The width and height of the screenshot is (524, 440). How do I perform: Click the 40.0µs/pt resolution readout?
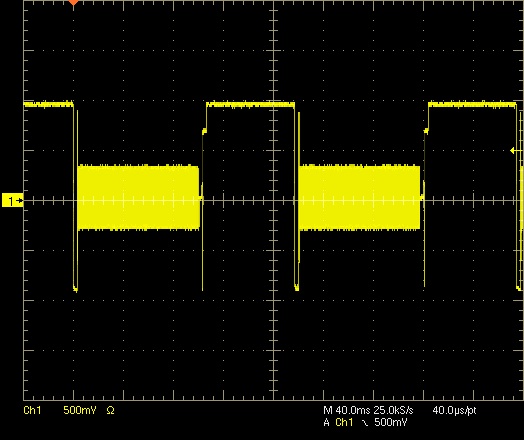pyautogui.click(x=454, y=410)
